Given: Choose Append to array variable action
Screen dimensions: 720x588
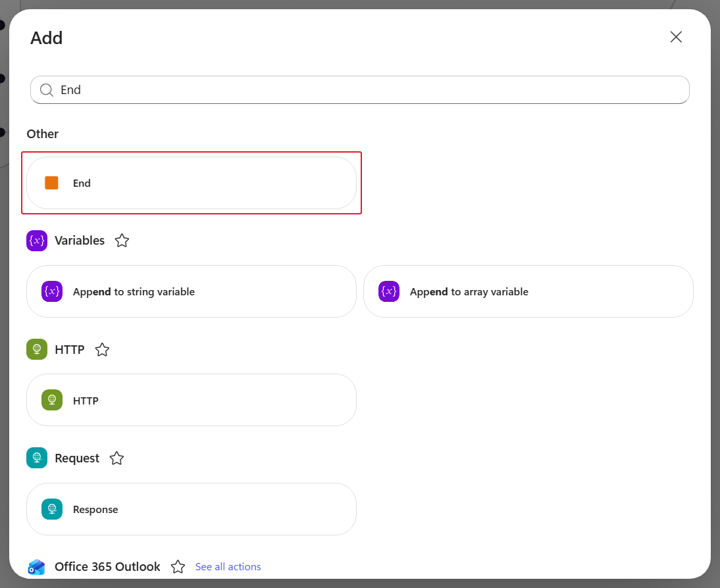Looking at the screenshot, I should 528,291.
